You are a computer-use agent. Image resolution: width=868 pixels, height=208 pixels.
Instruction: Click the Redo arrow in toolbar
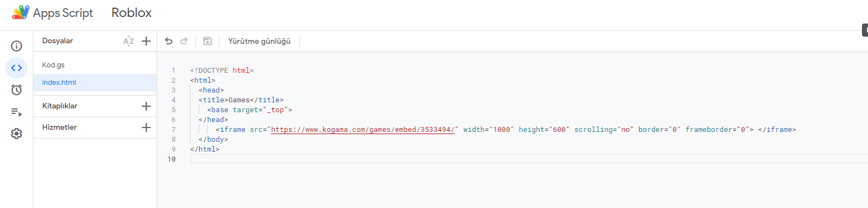click(x=184, y=41)
